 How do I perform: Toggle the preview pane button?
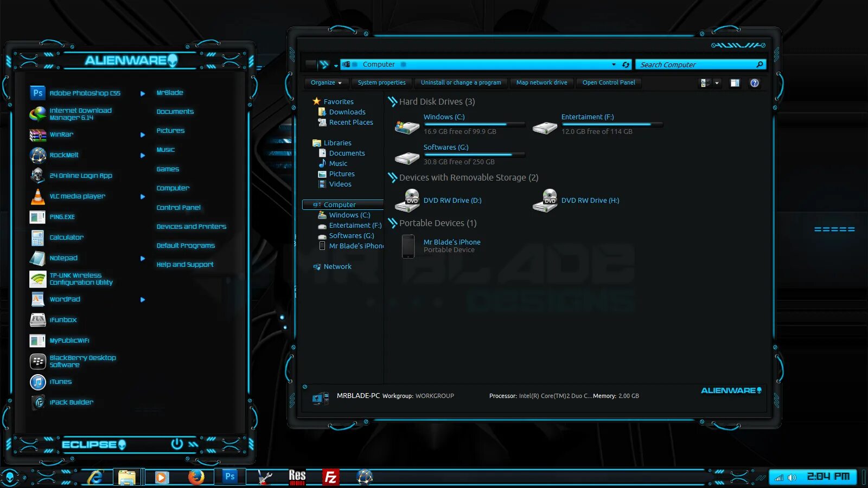[735, 83]
